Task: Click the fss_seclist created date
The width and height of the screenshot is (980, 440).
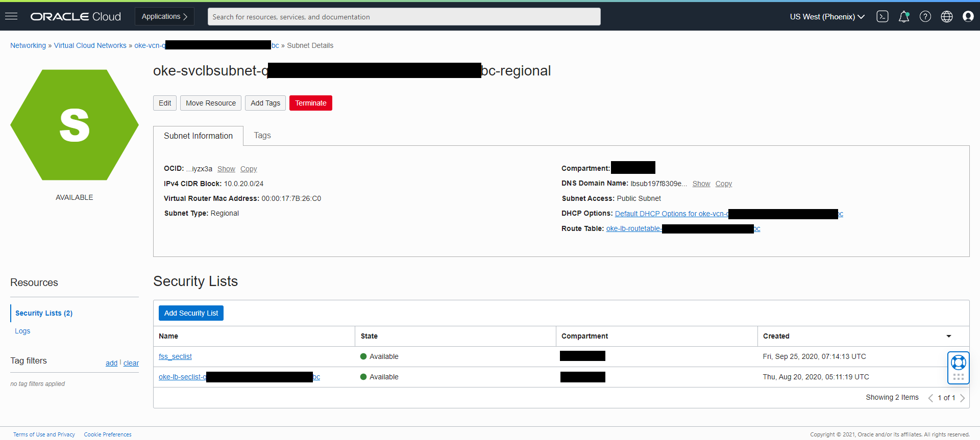Action: (x=814, y=356)
